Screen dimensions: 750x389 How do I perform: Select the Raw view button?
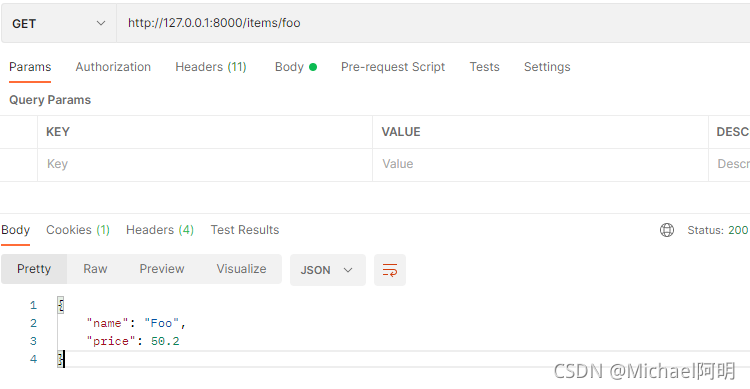pyautogui.click(x=95, y=269)
